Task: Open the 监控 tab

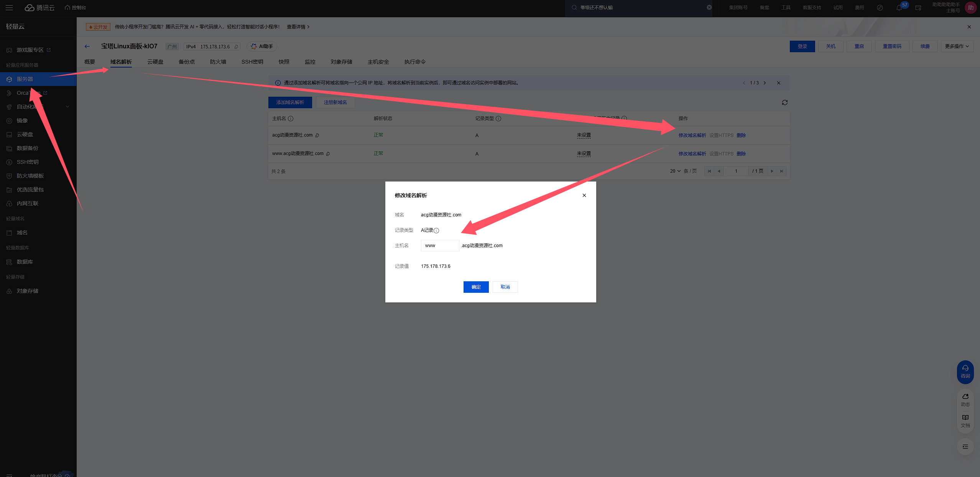Action: click(x=310, y=62)
